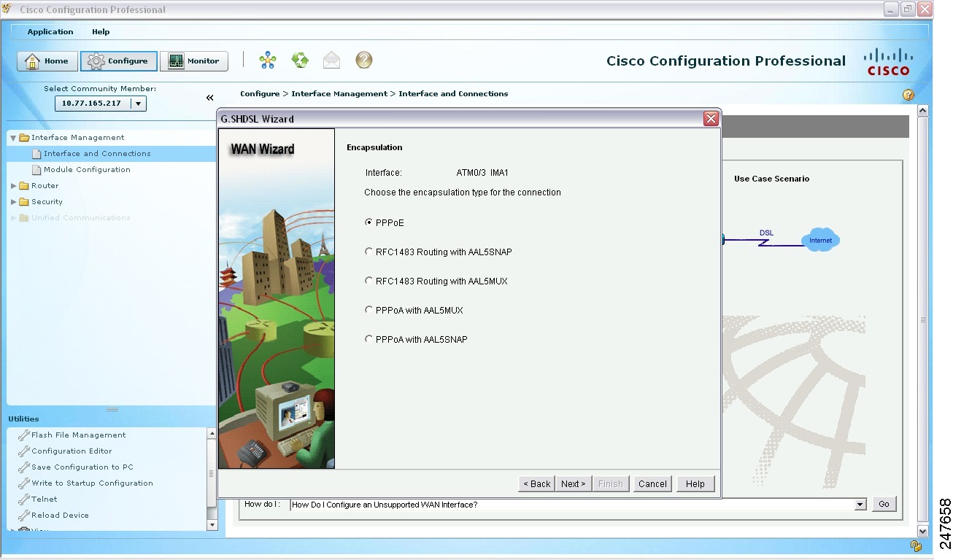Open Help via the question-mark toolbar icon

[x=363, y=61]
